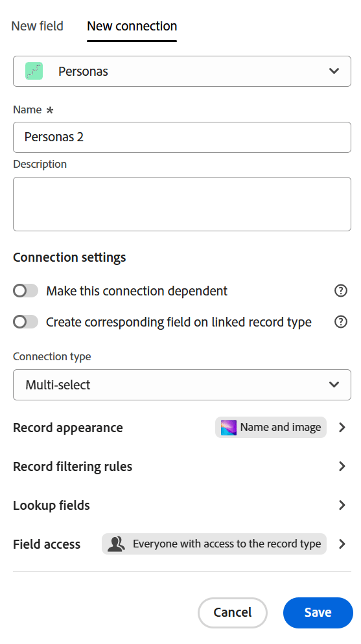Click the Record filtering rules label

[x=73, y=466]
